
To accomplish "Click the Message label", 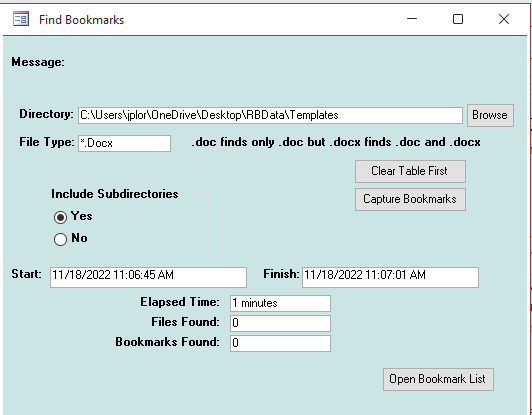I will 38,62.
